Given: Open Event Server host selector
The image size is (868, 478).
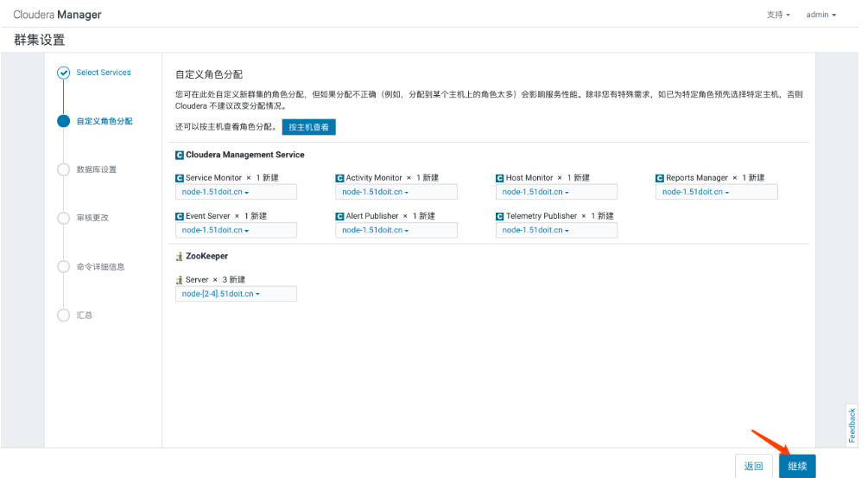Looking at the screenshot, I should point(237,230).
